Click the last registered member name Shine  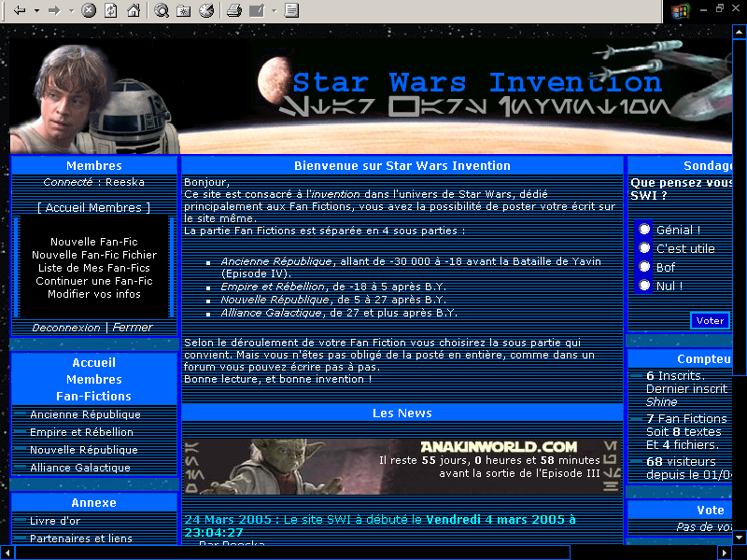tap(661, 402)
